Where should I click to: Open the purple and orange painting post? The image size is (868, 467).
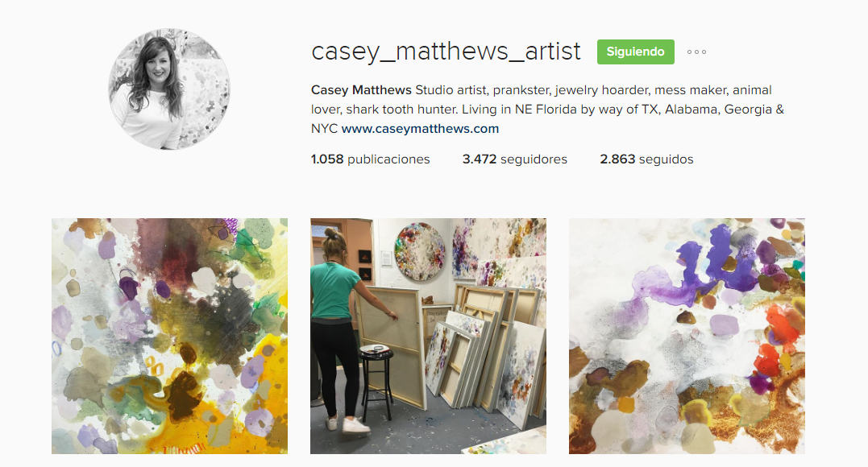point(687,336)
